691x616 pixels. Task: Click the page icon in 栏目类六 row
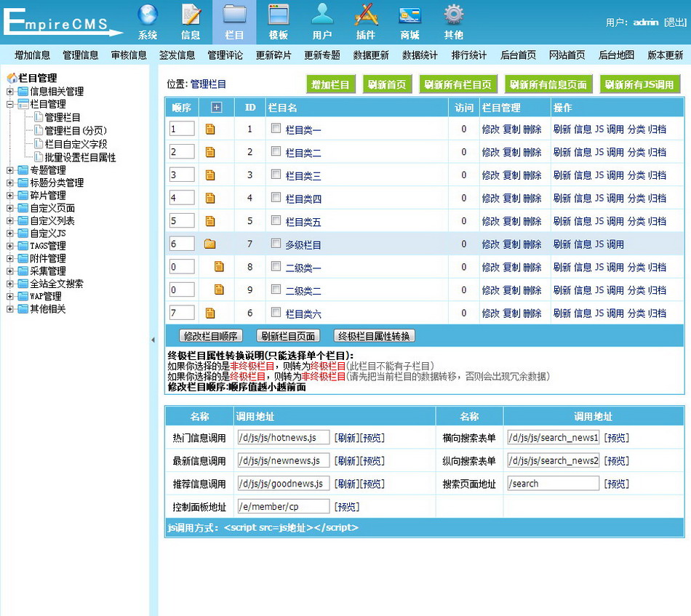pos(210,313)
